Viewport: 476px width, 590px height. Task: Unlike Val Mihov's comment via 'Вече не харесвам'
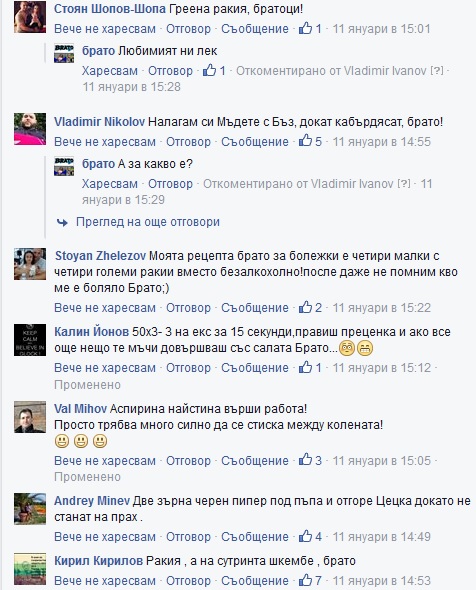(105, 461)
